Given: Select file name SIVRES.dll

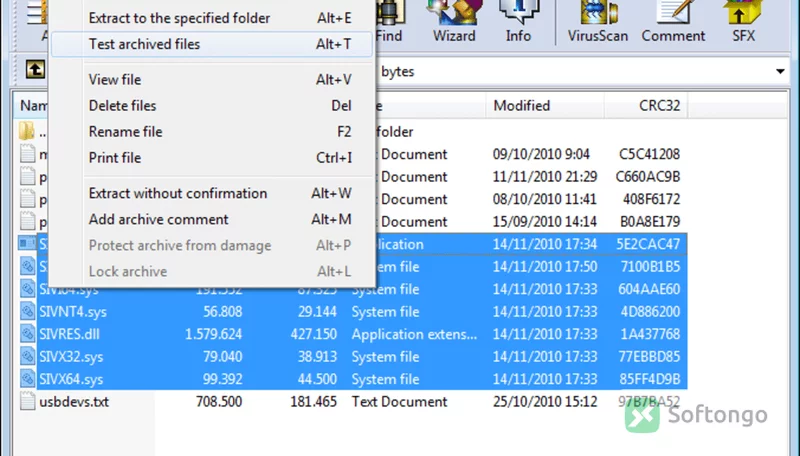Looking at the screenshot, I should [x=69, y=334].
